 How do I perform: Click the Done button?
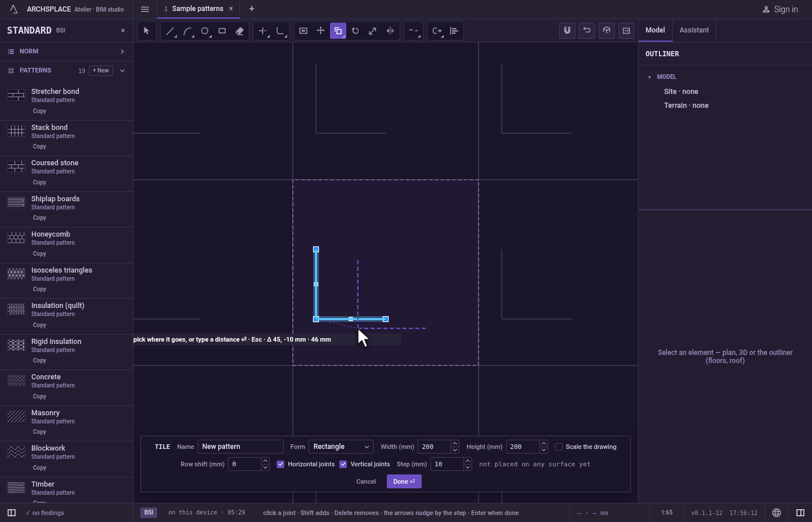point(404,481)
